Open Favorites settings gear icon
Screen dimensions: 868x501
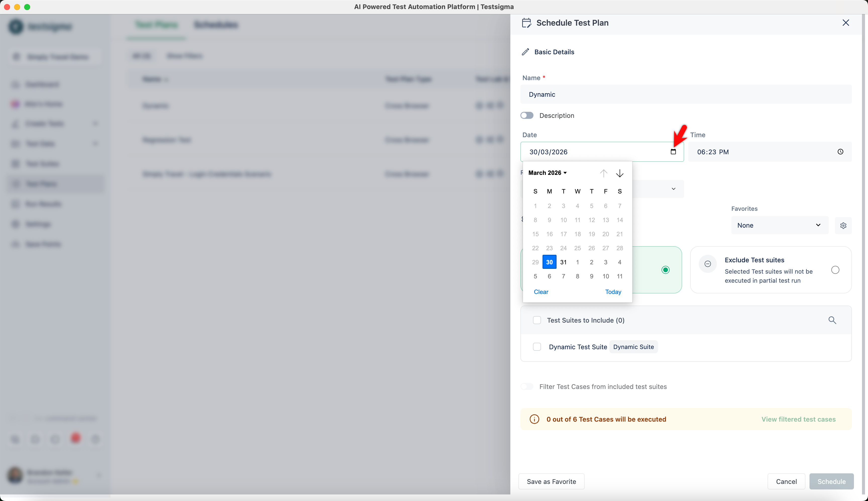843,225
